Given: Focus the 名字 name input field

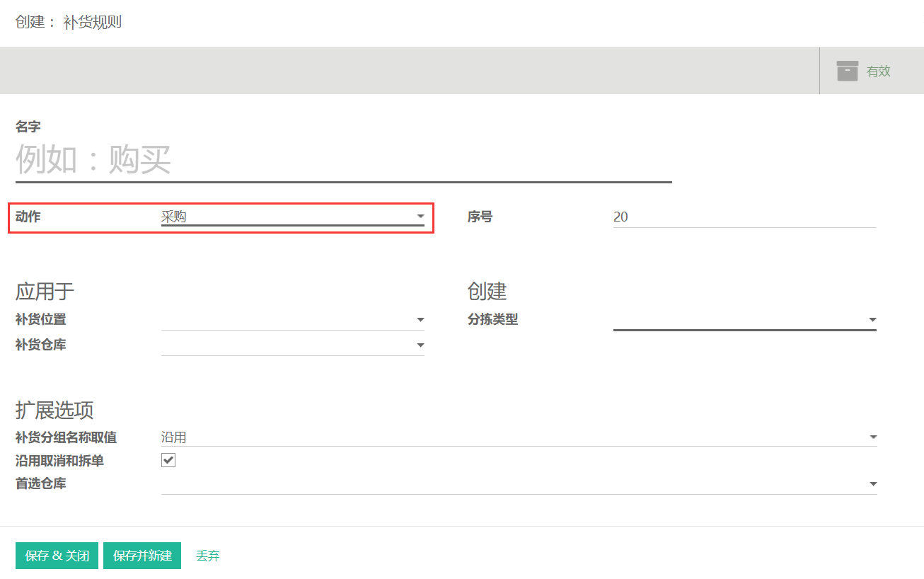Looking at the screenshot, I should click(344, 160).
